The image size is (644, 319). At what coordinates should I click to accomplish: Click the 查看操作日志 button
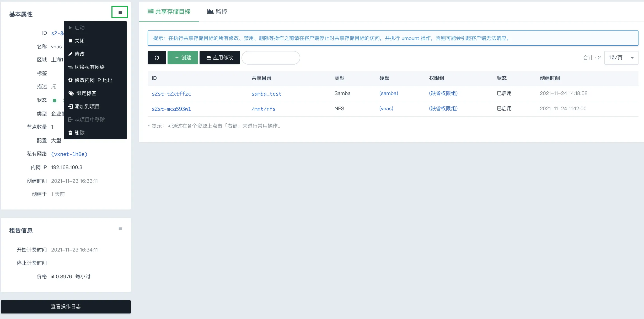pos(66,307)
